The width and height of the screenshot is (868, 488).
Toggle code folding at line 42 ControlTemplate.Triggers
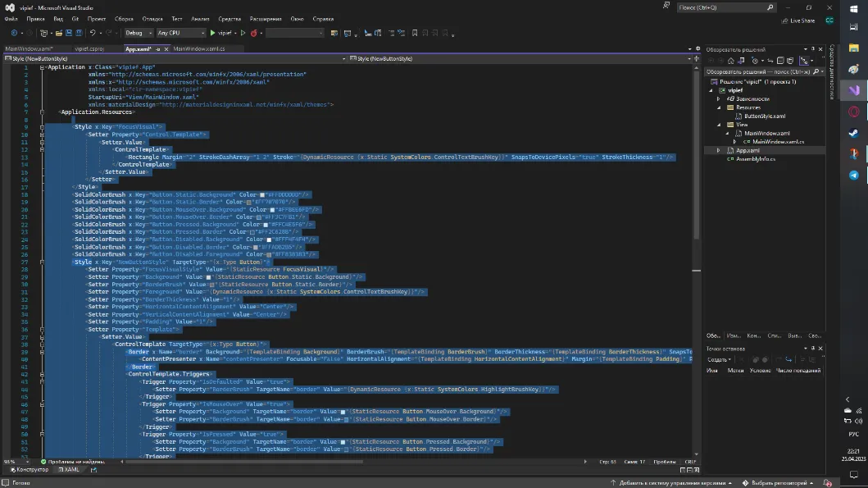(42, 375)
